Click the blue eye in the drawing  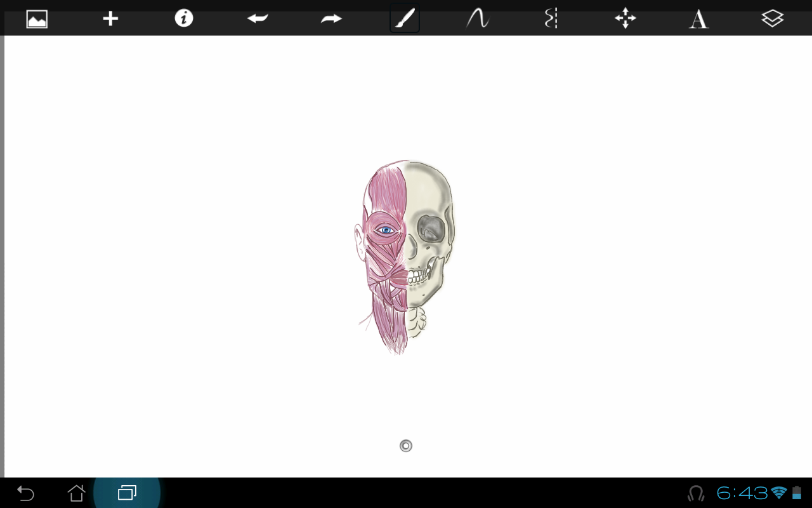point(385,231)
